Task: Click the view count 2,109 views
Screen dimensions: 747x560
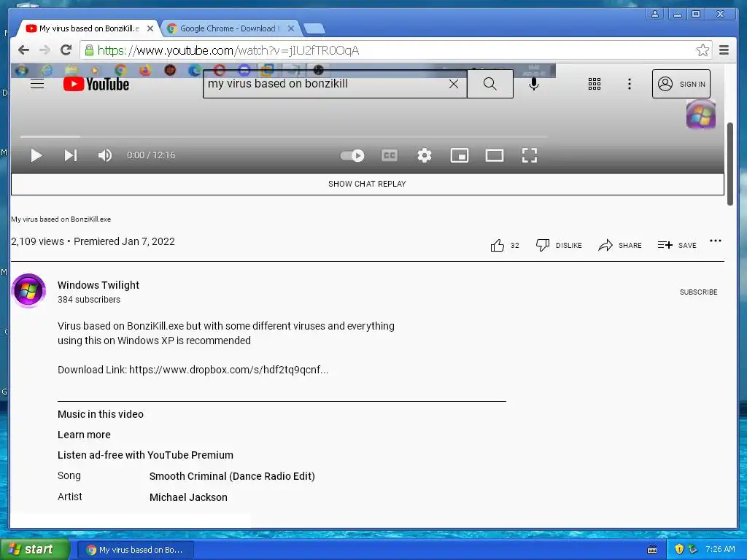Action: (x=38, y=241)
